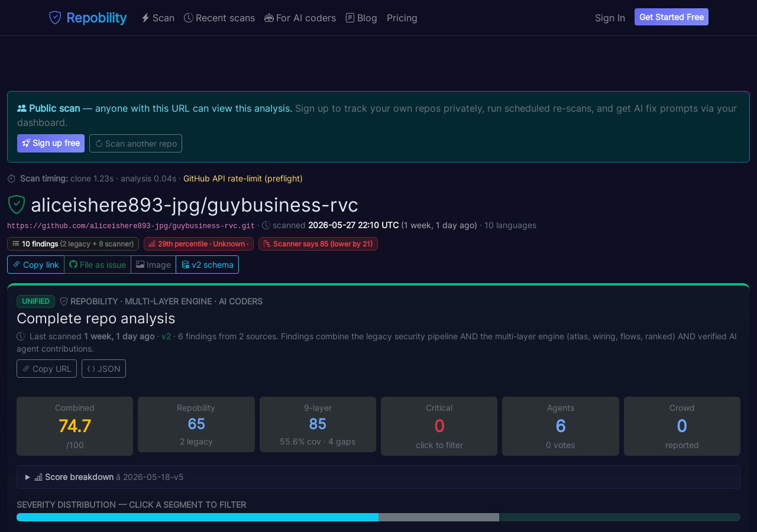Click the Crowd 0 reported card
This screenshot has height=532, width=757.
(682, 426)
